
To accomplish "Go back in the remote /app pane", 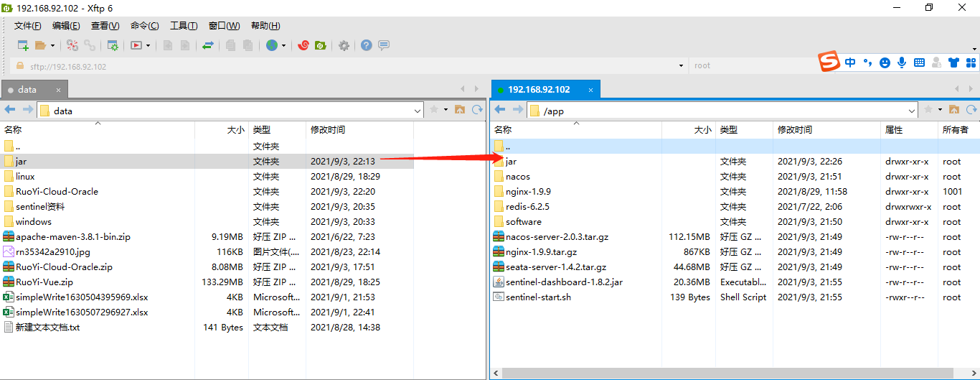I will click(x=500, y=110).
